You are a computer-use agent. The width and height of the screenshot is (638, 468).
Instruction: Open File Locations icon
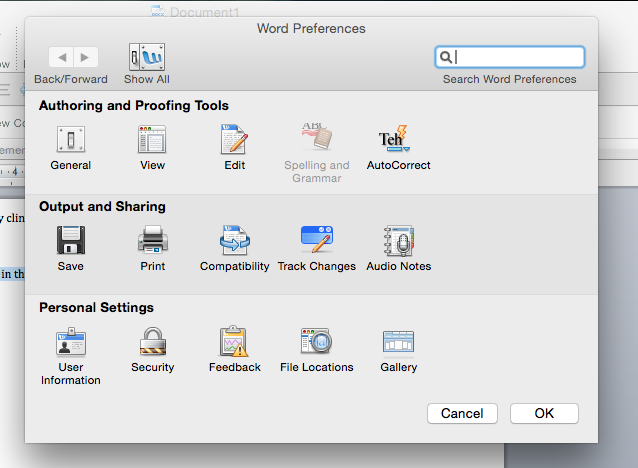coord(317,341)
